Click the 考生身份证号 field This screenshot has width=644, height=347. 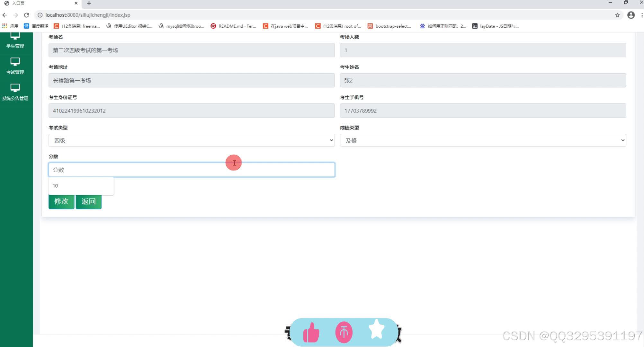(x=192, y=111)
